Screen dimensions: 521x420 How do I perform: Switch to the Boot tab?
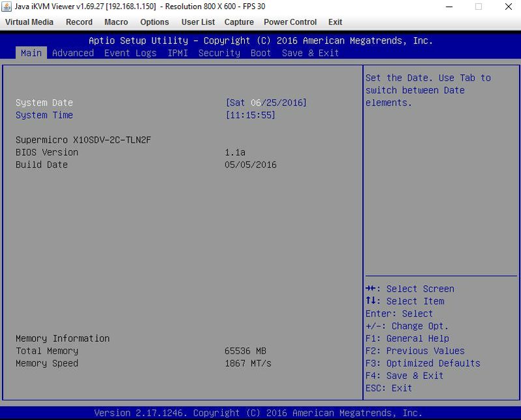pyautogui.click(x=261, y=53)
